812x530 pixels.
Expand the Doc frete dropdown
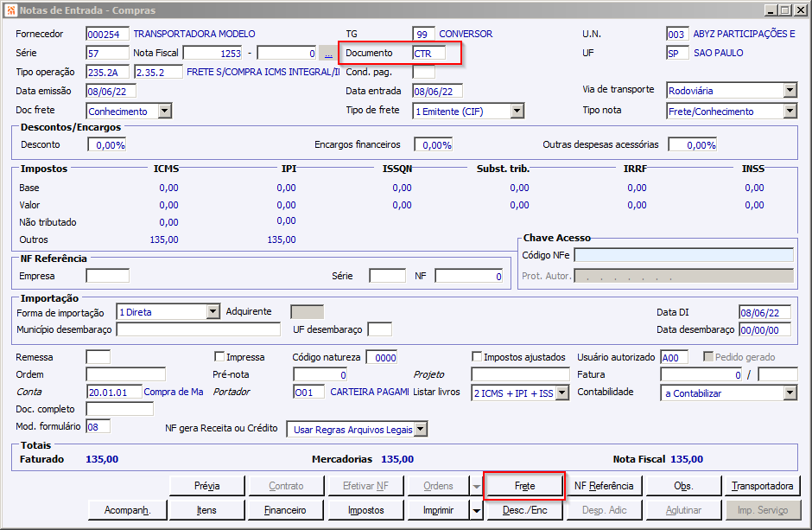pos(164,111)
